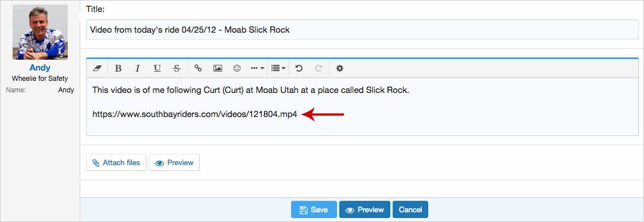Cancel editing the post
Viewport: 644px width, 222px height.
click(x=410, y=210)
